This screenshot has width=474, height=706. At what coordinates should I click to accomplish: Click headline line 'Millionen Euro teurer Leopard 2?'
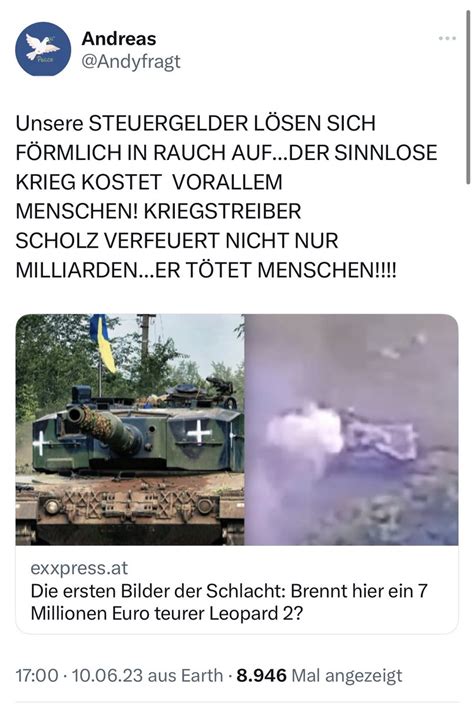(x=167, y=613)
